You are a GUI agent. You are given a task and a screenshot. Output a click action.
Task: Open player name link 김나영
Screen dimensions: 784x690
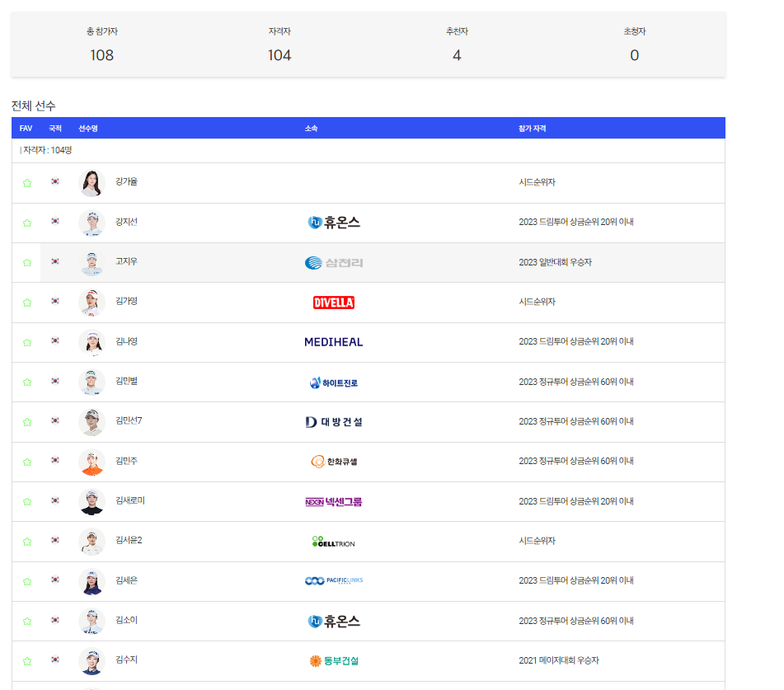click(x=126, y=341)
